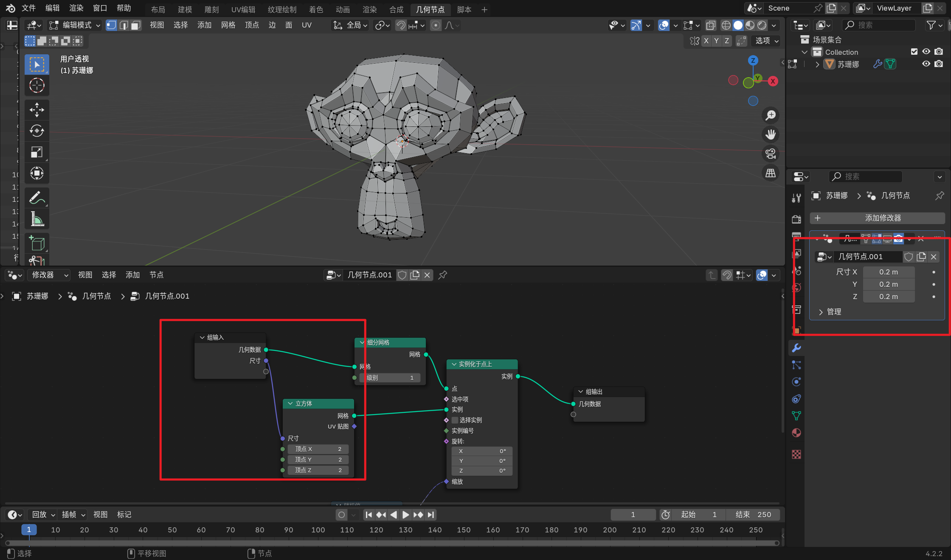Pin the node tree in node editor header

443,275
